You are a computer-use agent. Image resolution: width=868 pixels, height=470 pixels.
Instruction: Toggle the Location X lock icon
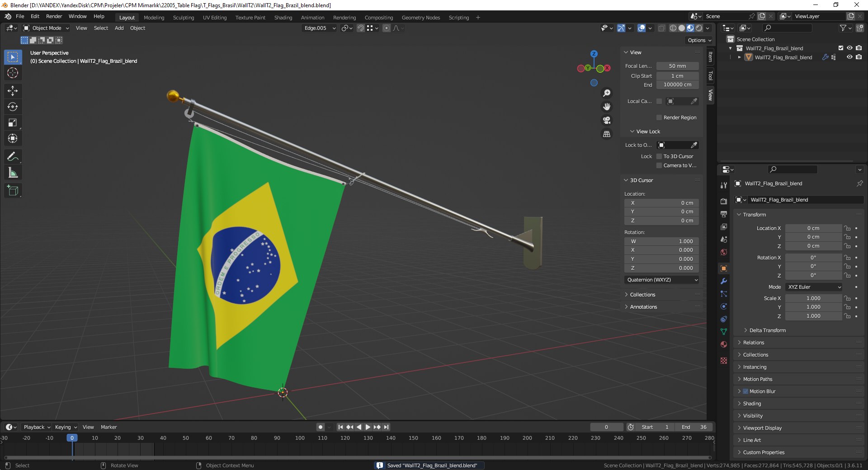coord(848,228)
